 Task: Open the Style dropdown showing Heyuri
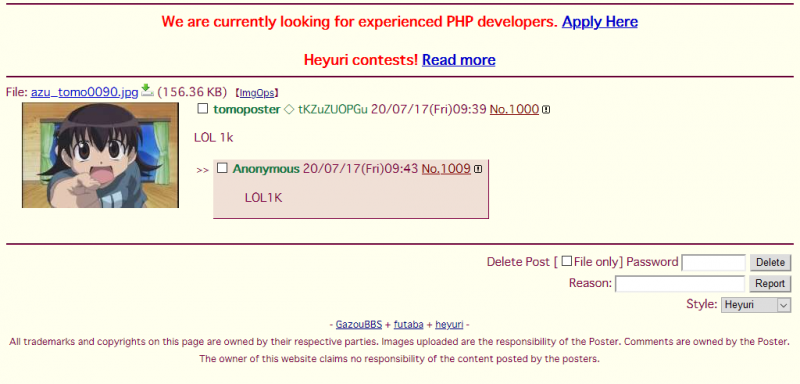click(x=756, y=305)
